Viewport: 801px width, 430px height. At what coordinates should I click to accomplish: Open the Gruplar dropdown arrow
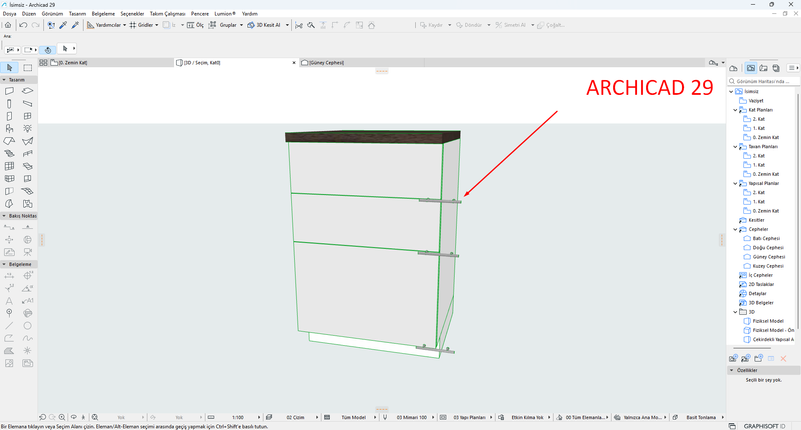(241, 25)
